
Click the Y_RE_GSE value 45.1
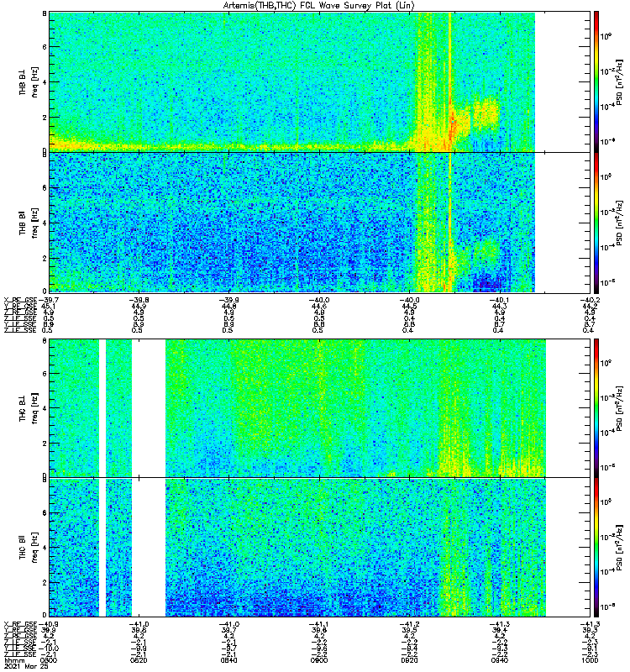tap(48, 306)
